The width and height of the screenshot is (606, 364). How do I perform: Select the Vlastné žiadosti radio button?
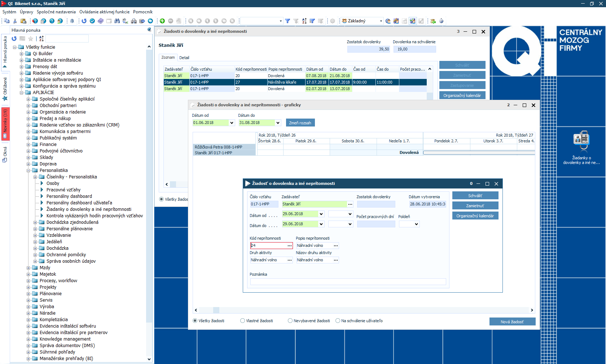[x=243, y=321]
